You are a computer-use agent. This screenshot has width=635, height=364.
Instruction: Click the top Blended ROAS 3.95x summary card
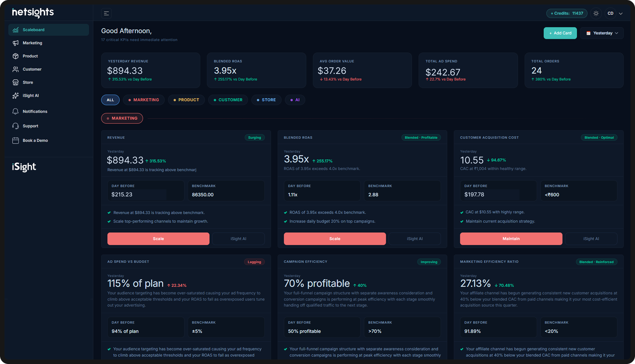(x=256, y=70)
